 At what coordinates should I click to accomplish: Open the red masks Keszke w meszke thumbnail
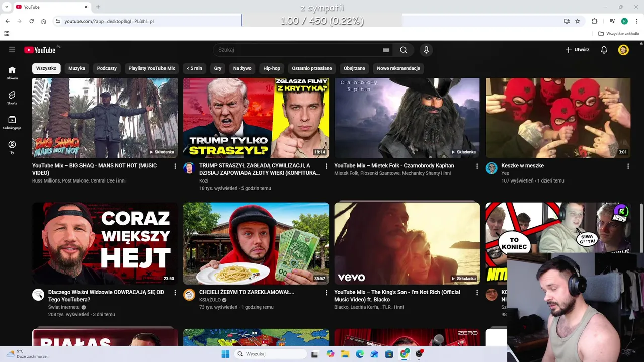coord(558,118)
